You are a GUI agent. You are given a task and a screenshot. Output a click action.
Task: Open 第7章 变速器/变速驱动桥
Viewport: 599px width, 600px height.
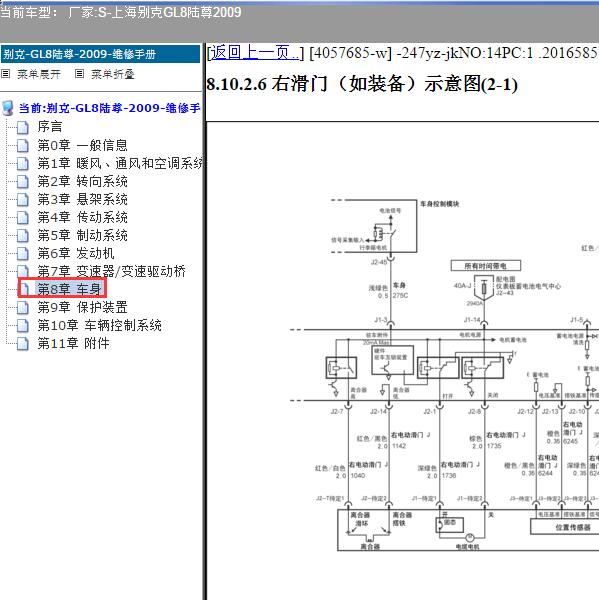[111, 271]
